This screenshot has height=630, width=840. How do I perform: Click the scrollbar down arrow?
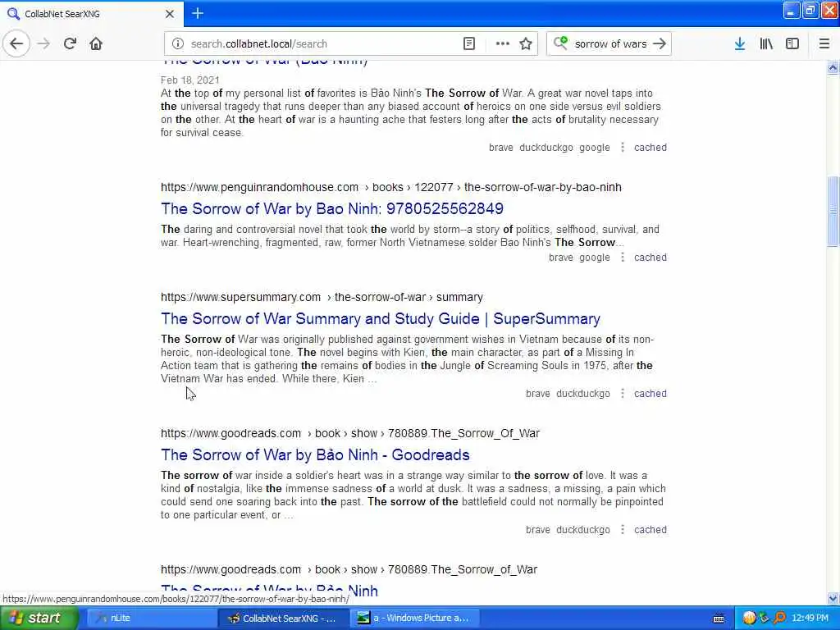pyautogui.click(x=833, y=598)
